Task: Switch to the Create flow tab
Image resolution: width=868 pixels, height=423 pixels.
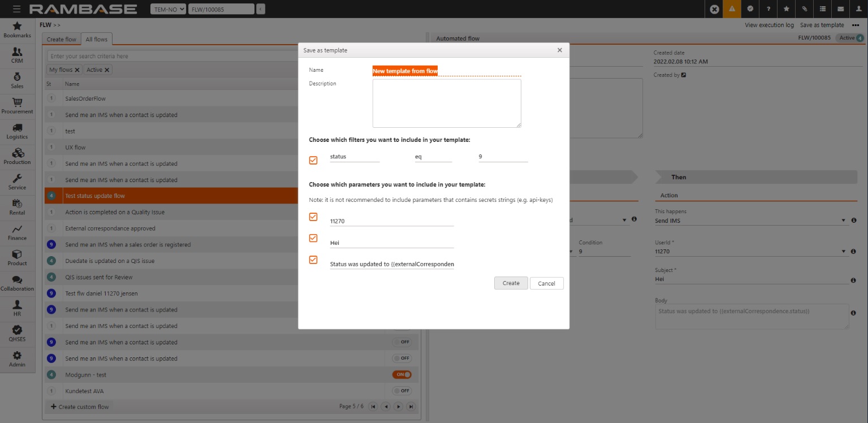Action: tap(61, 39)
